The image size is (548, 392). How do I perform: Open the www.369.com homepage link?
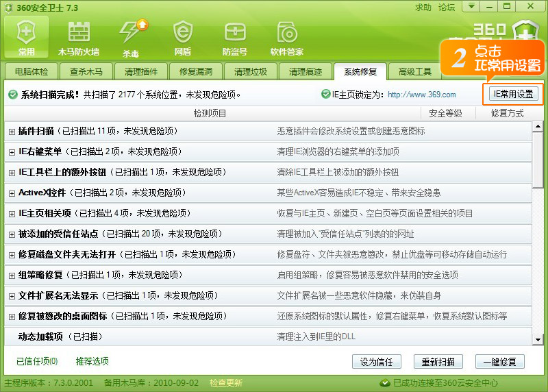click(x=421, y=95)
